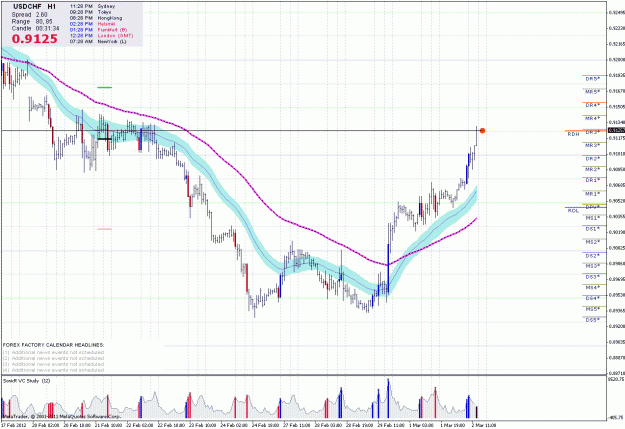Click the large red 0.9125 price
The width and height of the screenshot is (625, 429).
(x=35, y=39)
